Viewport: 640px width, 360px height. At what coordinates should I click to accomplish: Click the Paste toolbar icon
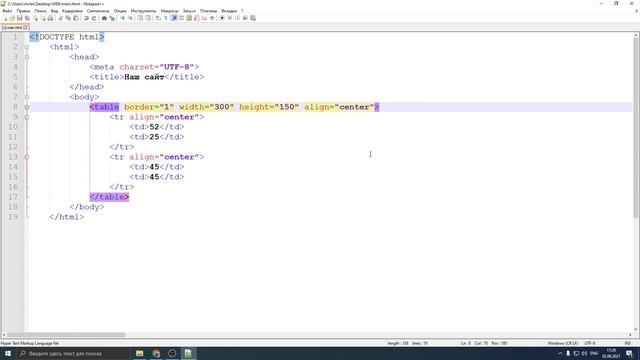coord(76,18)
